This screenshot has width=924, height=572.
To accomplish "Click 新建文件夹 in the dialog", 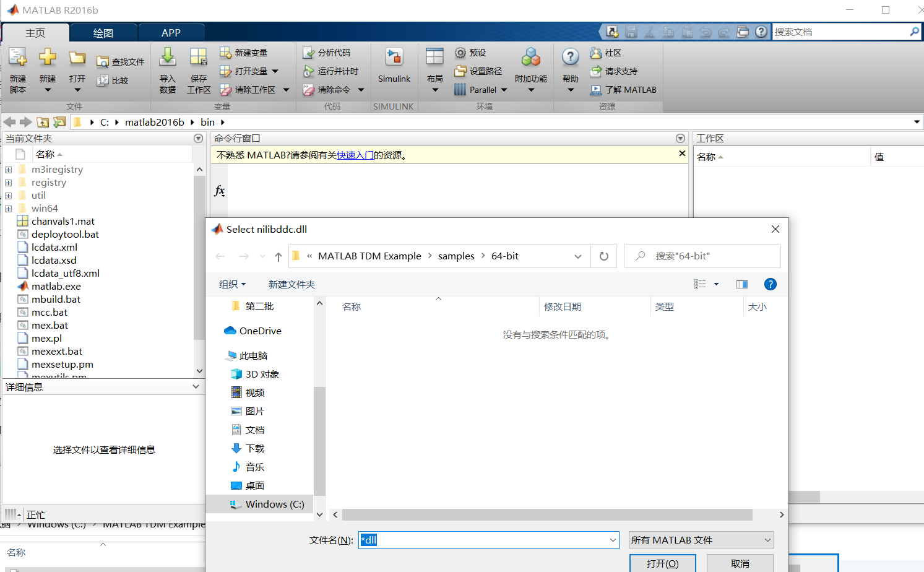I will coord(291,284).
